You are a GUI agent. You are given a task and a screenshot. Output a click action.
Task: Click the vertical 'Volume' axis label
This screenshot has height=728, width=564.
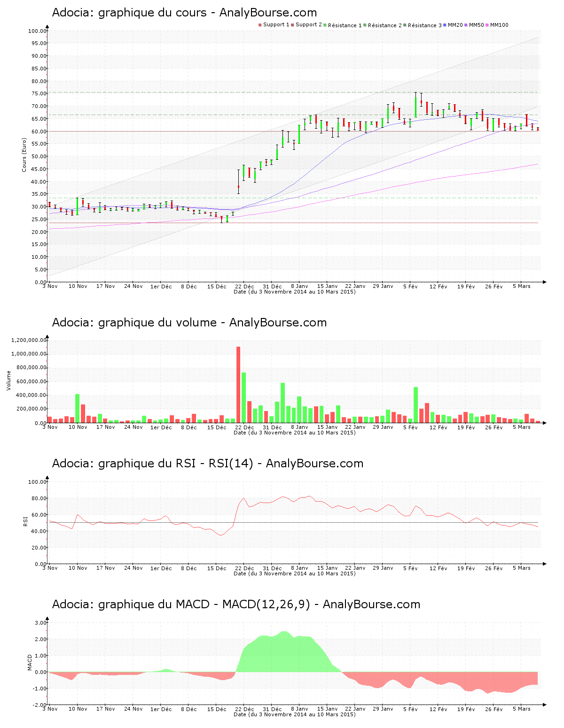pyautogui.click(x=8, y=380)
